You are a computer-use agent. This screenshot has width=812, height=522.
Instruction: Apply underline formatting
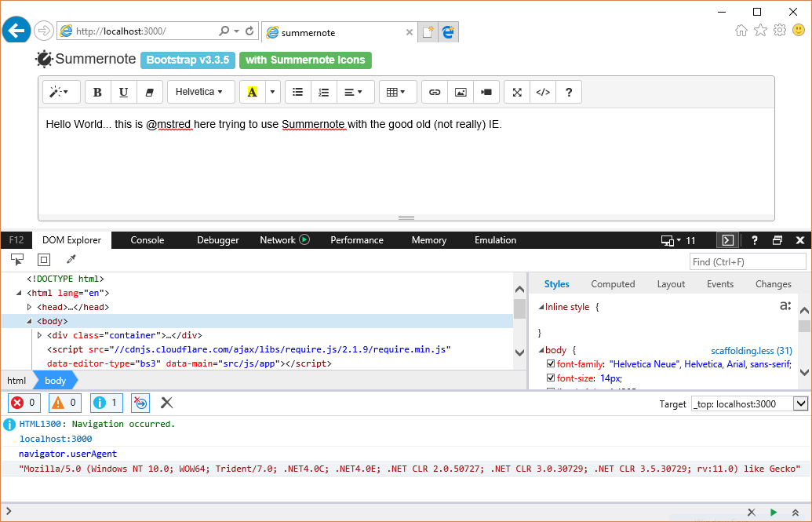(124, 92)
